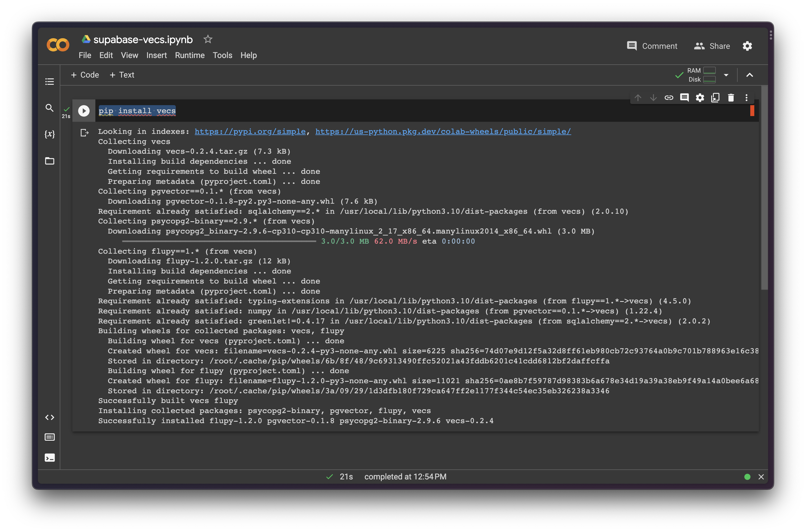Click the colab-wheels public simple link
The height and width of the screenshot is (532, 806).
(x=442, y=131)
